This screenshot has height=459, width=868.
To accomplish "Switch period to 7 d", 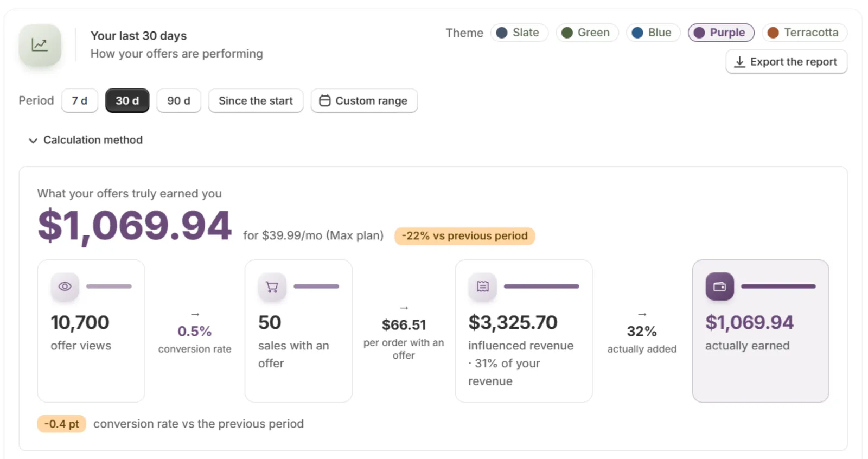I will click(x=80, y=101).
